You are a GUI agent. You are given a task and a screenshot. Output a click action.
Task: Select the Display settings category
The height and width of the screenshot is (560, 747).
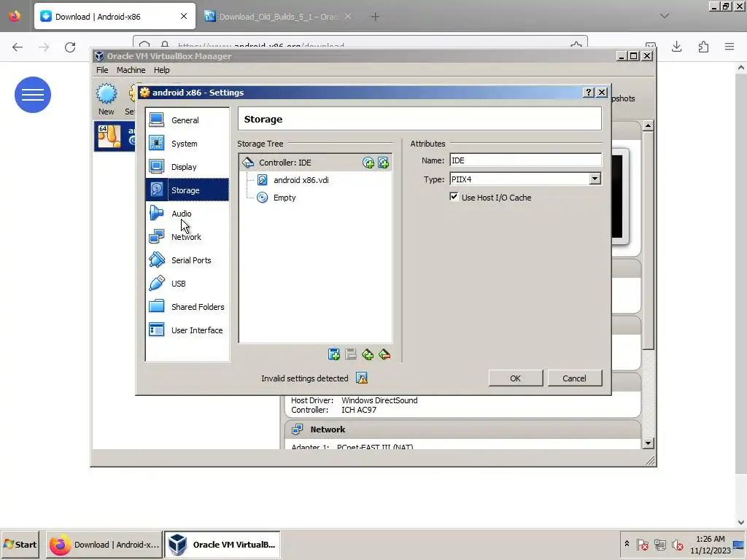click(x=187, y=167)
